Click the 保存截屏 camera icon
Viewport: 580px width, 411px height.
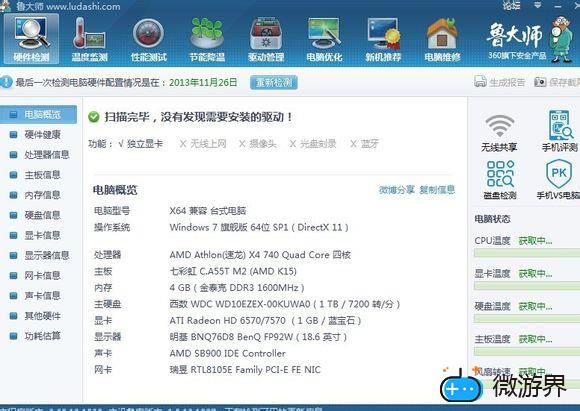tap(540, 82)
